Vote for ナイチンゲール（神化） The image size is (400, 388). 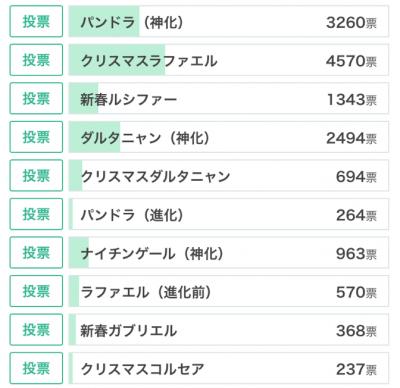click(x=36, y=252)
